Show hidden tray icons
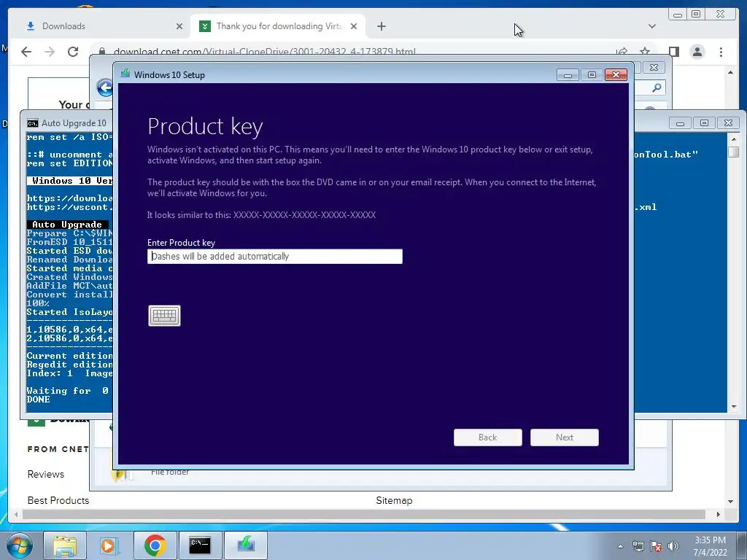This screenshot has height=560, width=747. click(620, 546)
